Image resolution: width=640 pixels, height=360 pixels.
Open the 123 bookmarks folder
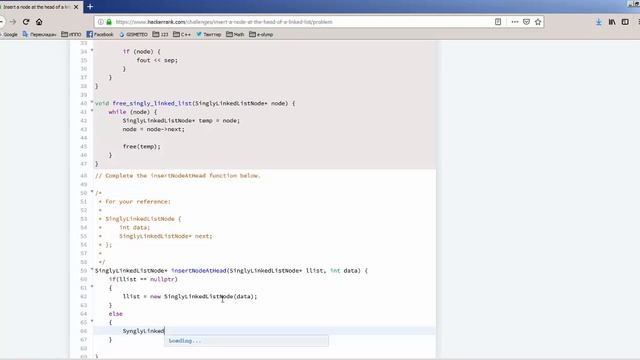pos(160,35)
